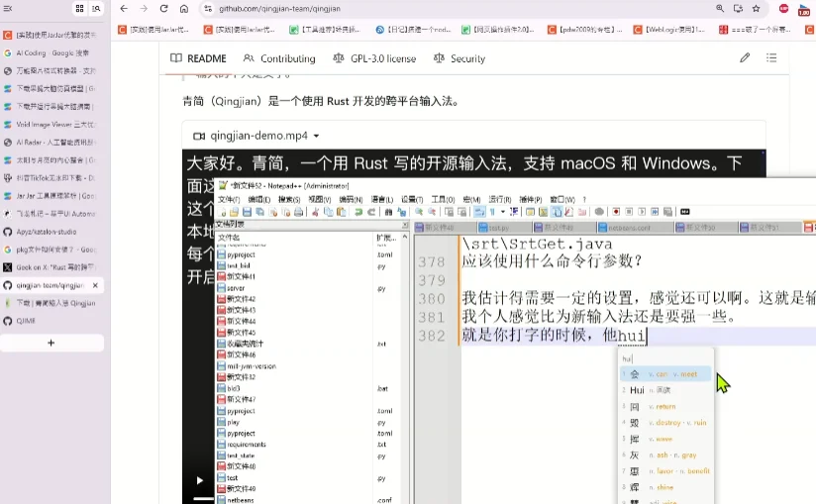Open the red ad-blocker extension

tap(783, 8)
